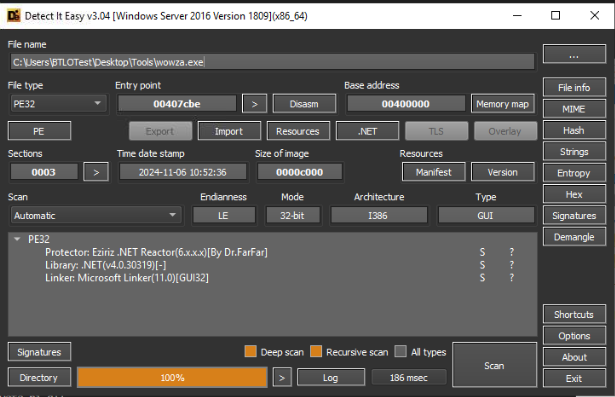The height and width of the screenshot is (397, 615).
Task: Click the Sections count 0003 field
Action: [x=44, y=172]
